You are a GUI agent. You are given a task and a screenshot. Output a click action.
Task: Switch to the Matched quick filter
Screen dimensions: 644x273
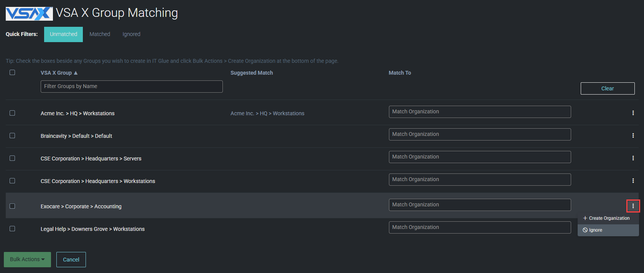pyautogui.click(x=100, y=34)
